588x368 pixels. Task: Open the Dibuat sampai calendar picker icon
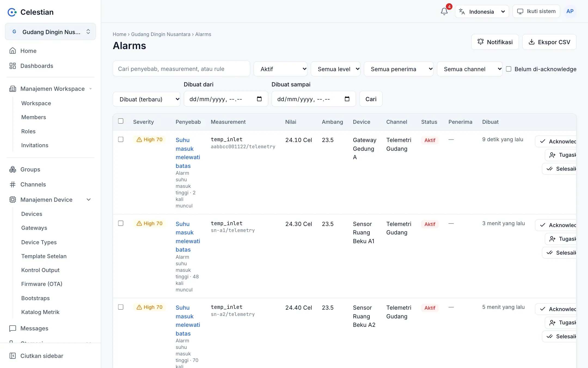(x=347, y=99)
